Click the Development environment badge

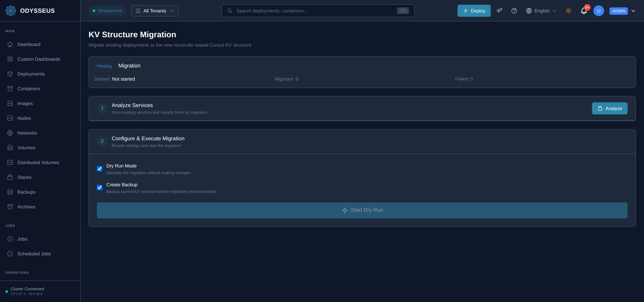click(107, 11)
